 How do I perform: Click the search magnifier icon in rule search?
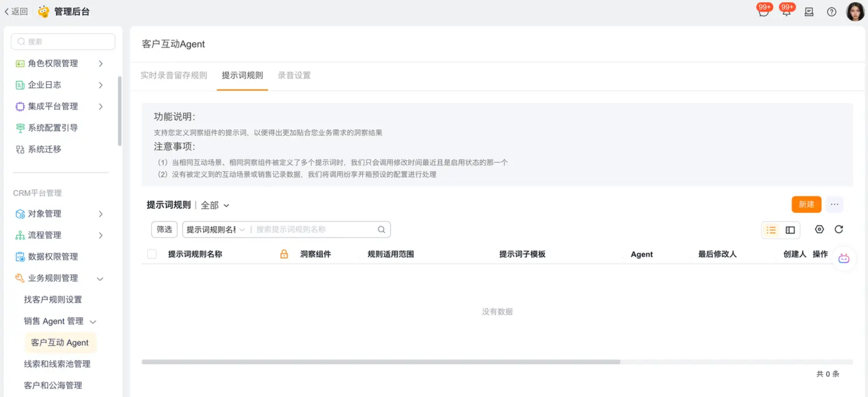381,229
